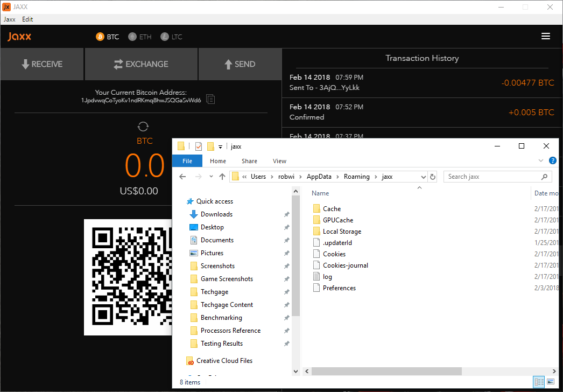Image resolution: width=563 pixels, height=392 pixels.
Task: Refresh the jaxx folder view
Action: 433,177
